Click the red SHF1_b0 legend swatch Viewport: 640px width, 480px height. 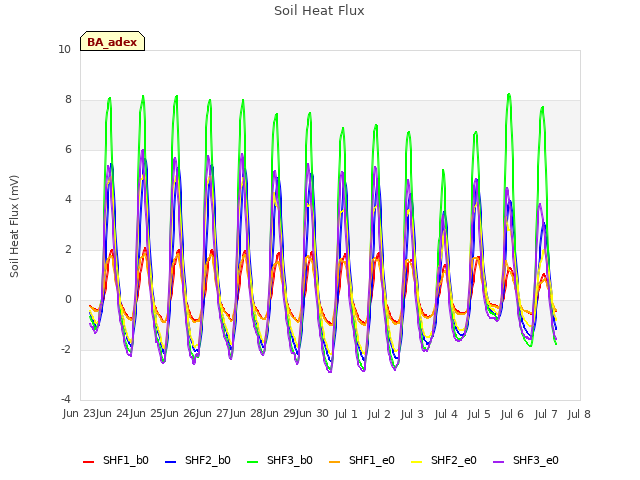tap(89, 462)
